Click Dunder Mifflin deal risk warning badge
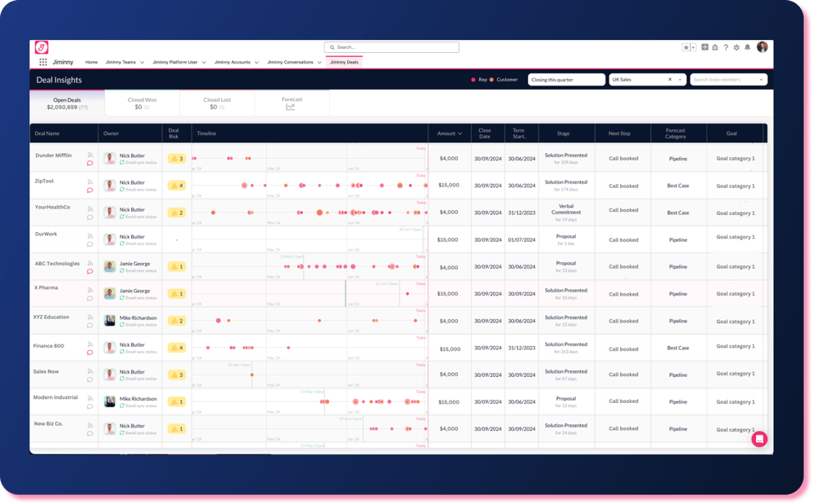This screenshot has height=504, width=813. [177, 159]
